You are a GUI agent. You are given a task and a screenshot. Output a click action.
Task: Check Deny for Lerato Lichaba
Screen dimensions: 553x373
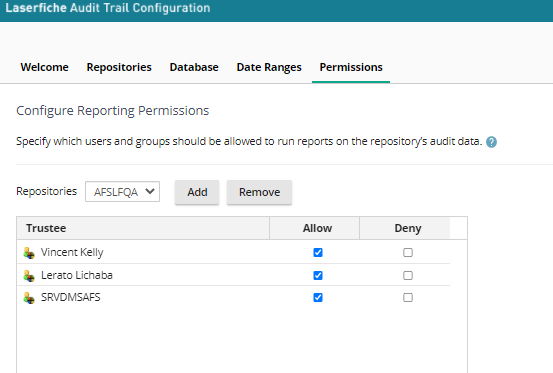point(408,275)
